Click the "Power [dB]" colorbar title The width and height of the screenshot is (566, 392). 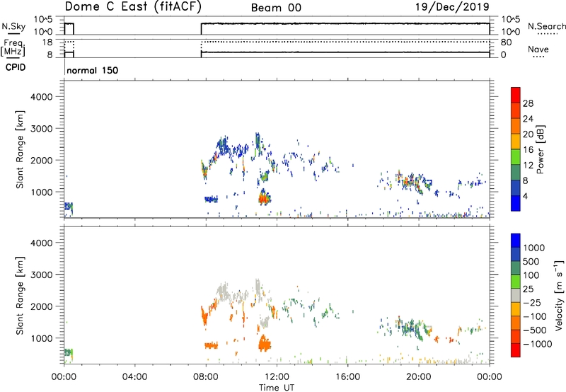click(540, 149)
